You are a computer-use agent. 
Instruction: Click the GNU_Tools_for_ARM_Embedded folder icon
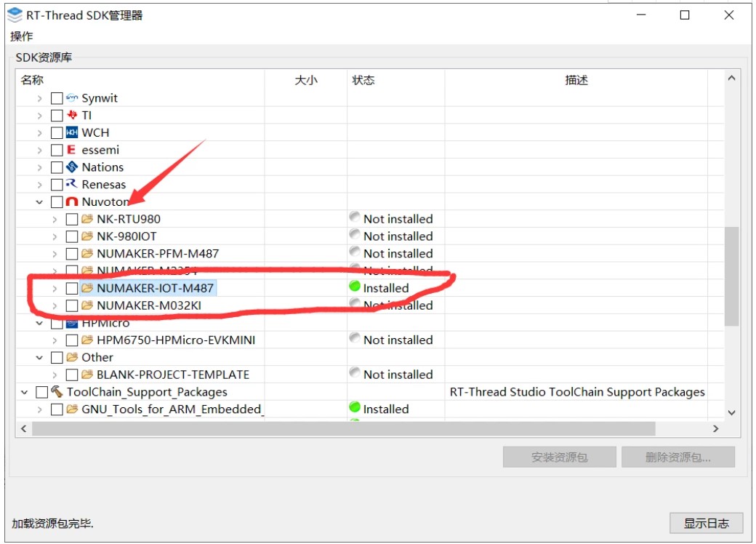click(72, 409)
